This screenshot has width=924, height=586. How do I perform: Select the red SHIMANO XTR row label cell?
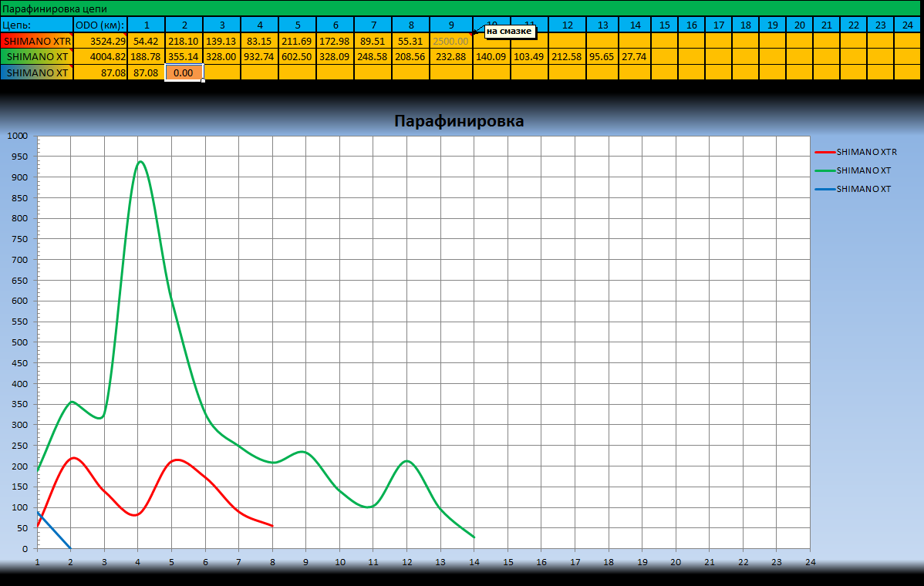tap(36, 41)
